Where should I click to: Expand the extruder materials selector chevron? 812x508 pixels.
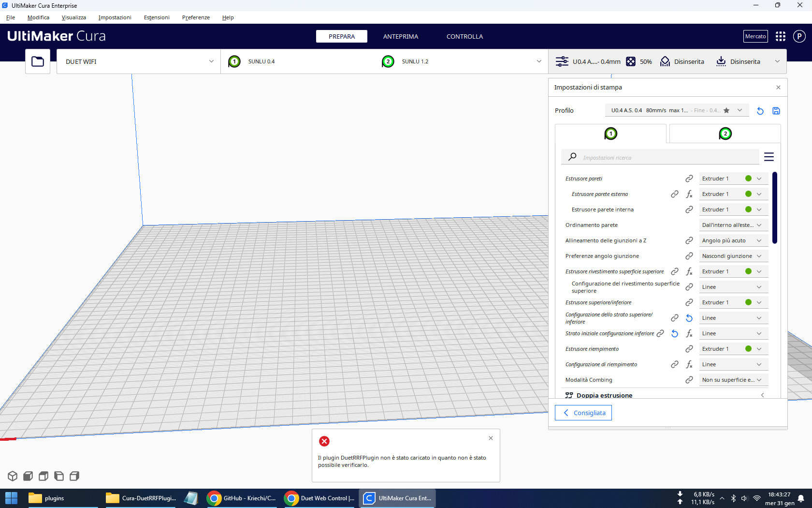click(x=539, y=61)
